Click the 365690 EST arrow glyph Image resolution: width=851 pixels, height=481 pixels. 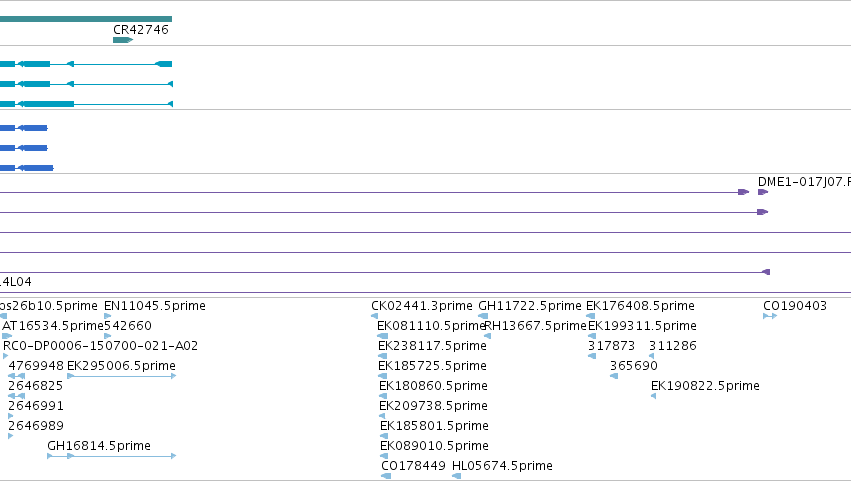tap(614, 376)
